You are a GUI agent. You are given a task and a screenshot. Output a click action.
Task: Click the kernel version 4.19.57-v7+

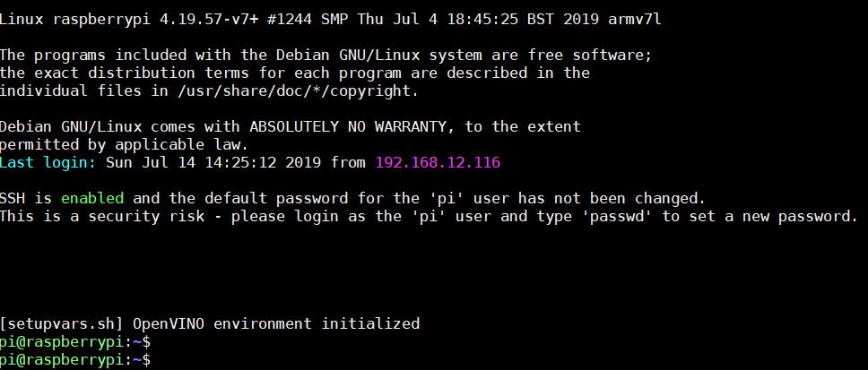coord(208,20)
